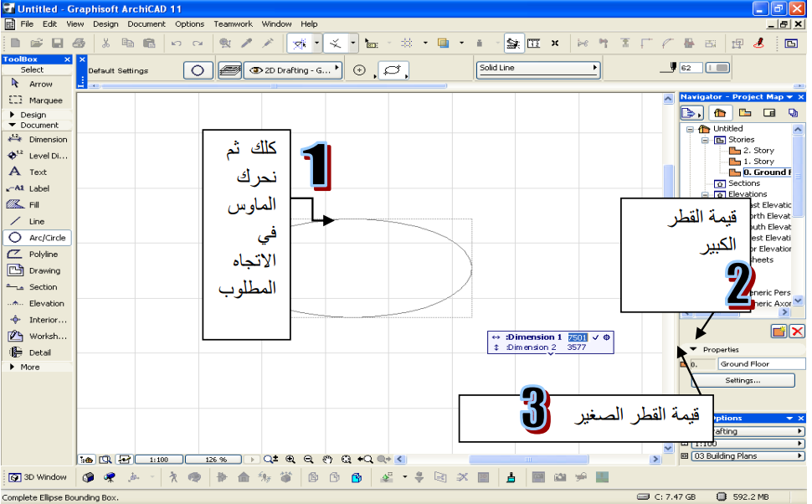
Task: Collapse the Design section in ToolBox
Action: 32,115
